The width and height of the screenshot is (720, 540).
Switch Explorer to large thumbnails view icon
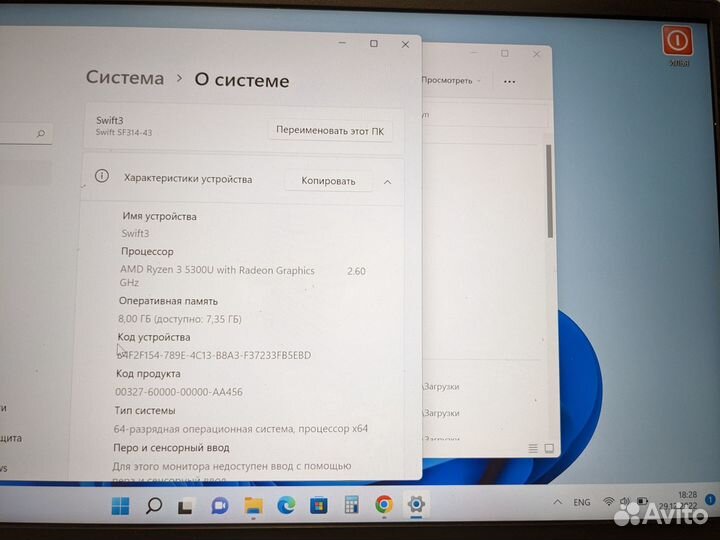tap(549, 448)
